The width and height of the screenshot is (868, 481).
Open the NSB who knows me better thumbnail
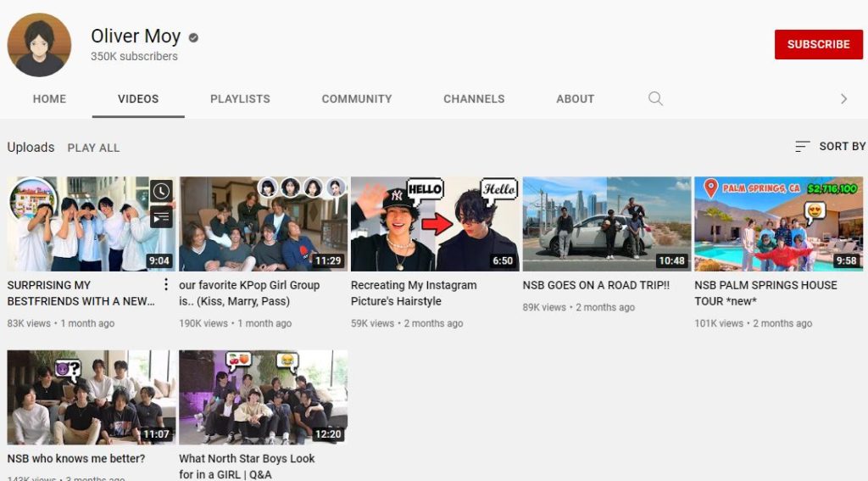pyautogui.click(x=92, y=397)
